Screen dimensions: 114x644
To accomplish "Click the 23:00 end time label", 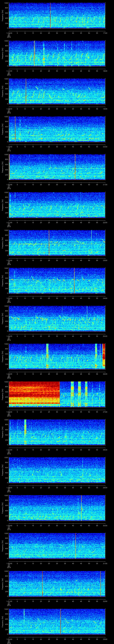I will (x=105, y=260).
